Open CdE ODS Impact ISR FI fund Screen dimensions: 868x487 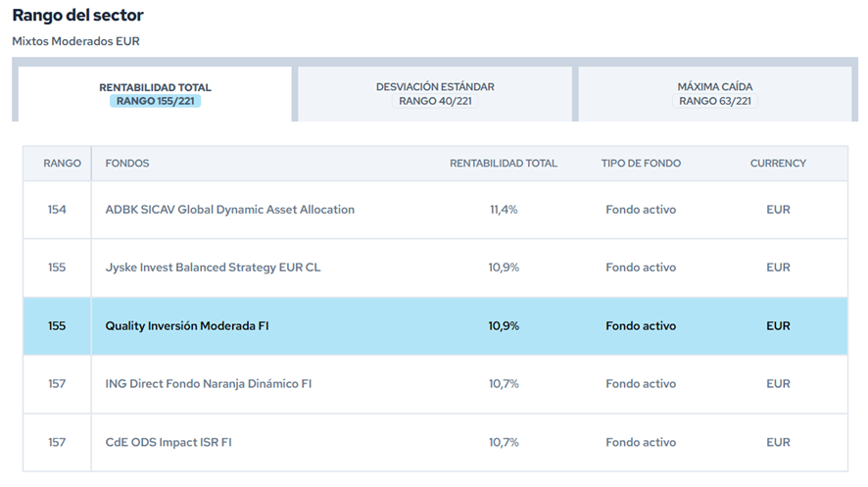[x=169, y=442]
